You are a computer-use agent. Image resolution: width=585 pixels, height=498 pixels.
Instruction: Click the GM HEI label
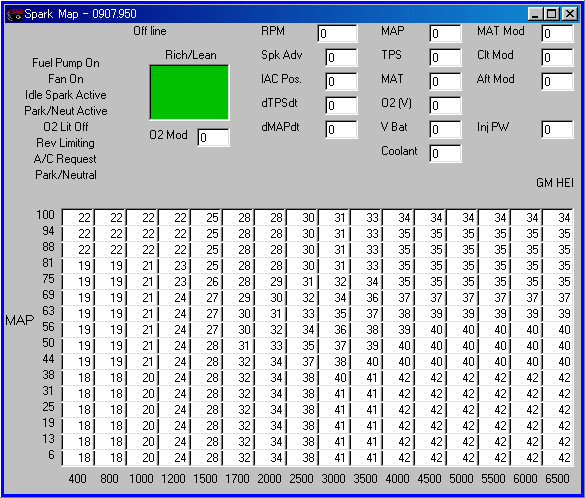[555, 182]
